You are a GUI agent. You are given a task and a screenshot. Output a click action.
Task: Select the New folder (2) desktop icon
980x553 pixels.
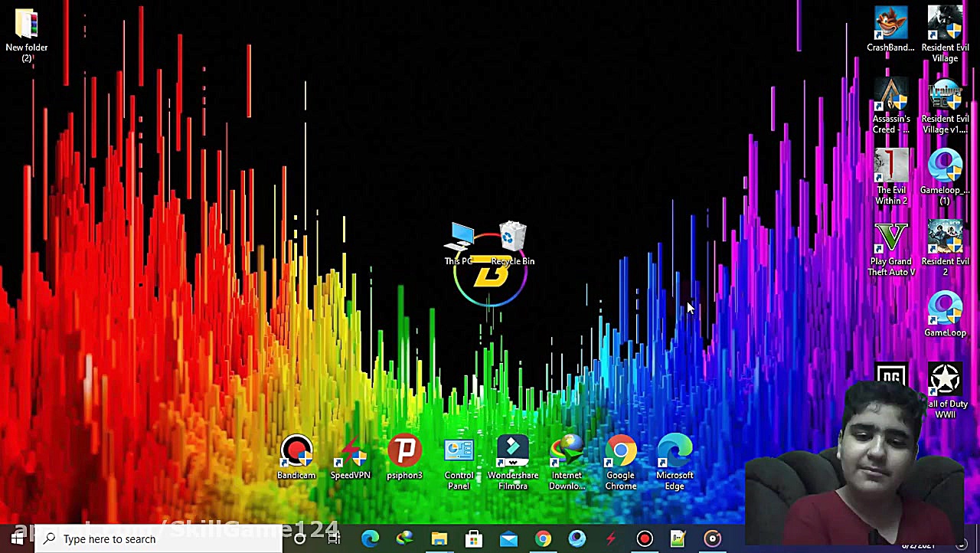[26, 34]
